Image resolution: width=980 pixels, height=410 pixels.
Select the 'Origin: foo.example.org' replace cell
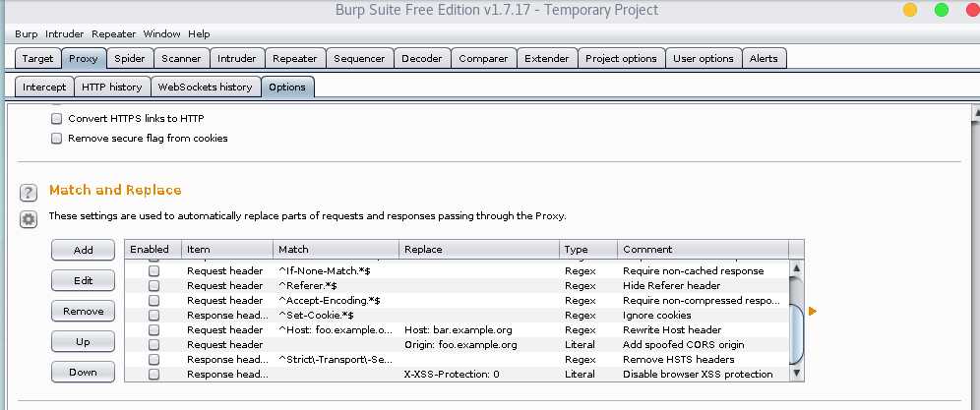pos(479,344)
